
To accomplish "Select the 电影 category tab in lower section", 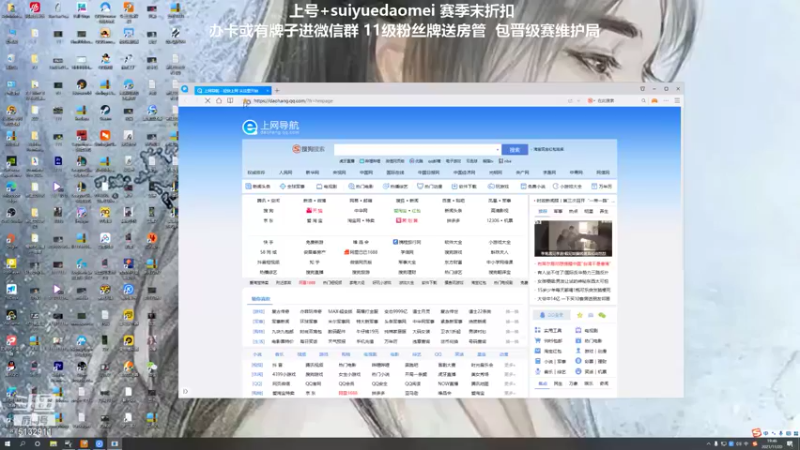I will (x=394, y=355).
